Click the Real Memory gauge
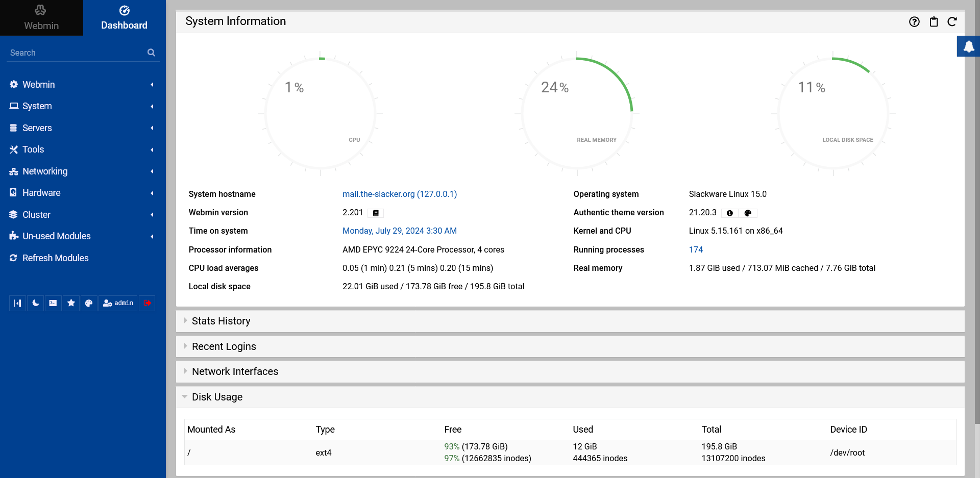 [x=577, y=113]
